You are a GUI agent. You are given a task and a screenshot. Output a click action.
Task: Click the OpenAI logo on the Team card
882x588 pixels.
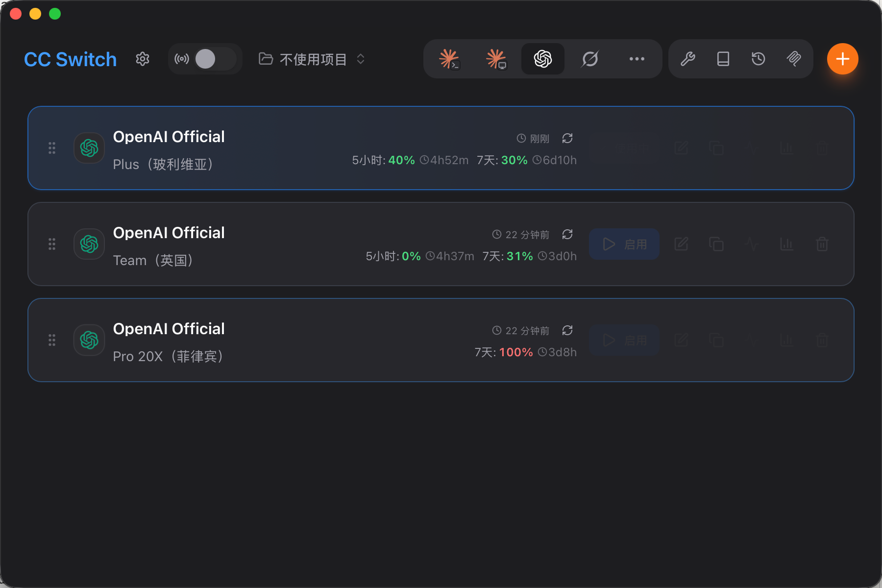(89, 244)
